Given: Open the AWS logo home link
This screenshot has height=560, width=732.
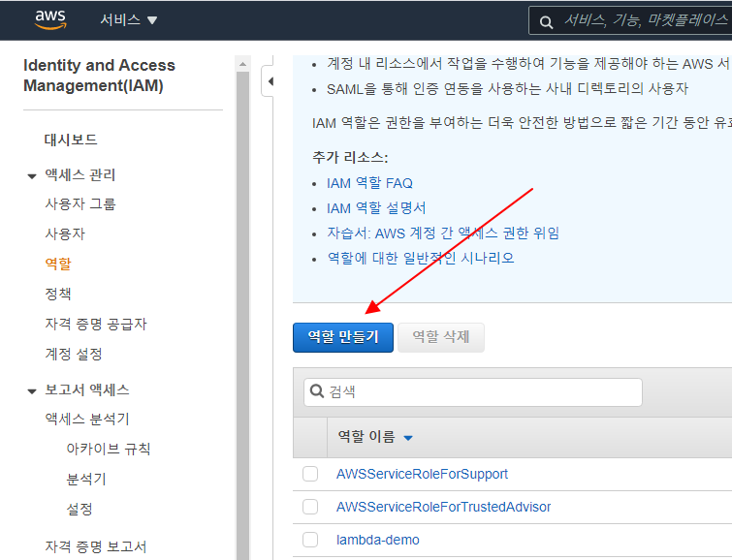Looking at the screenshot, I should pos(50,19).
